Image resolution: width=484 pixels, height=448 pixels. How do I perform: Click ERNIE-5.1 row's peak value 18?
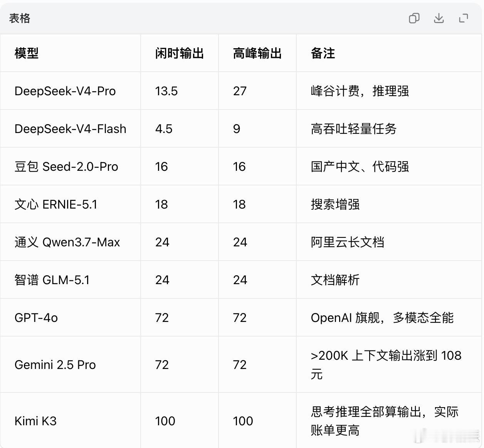(x=239, y=204)
